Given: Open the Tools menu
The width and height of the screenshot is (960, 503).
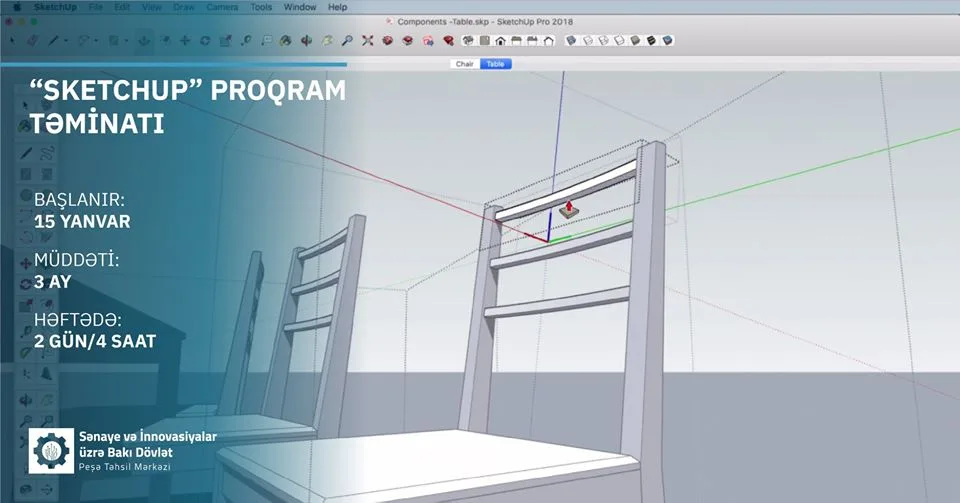Looking at the screenshot, I should (x=261, y=7).
